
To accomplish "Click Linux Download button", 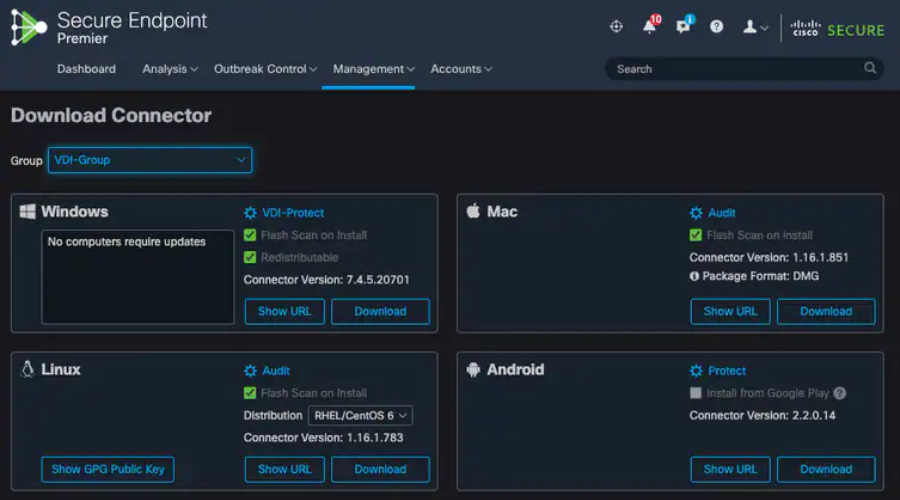I will (x=380, y=469).
